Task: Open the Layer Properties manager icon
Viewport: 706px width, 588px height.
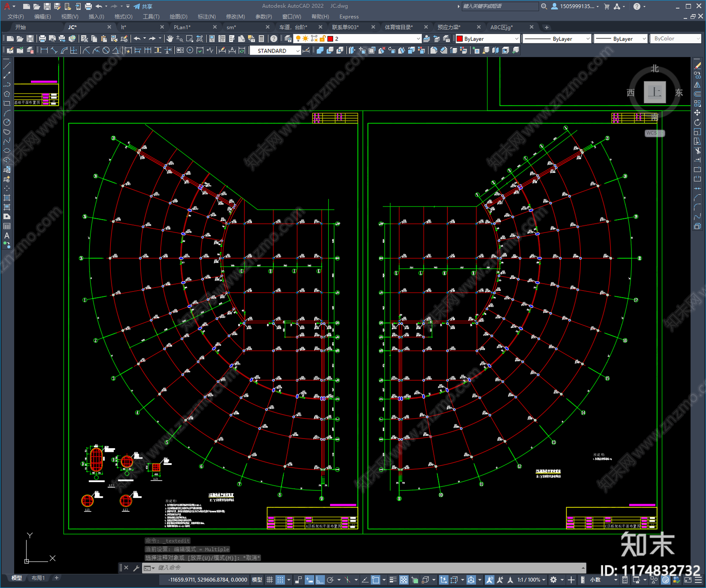Action: click(x=288, y=39)
